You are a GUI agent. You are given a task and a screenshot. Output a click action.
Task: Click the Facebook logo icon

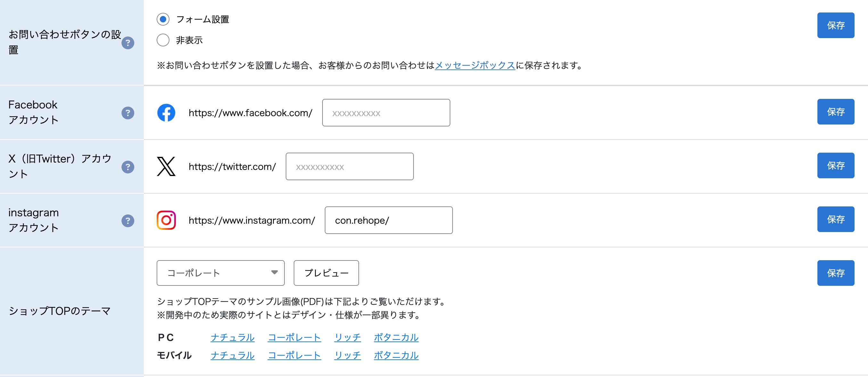pyautogui.click(x=166, y=113)
